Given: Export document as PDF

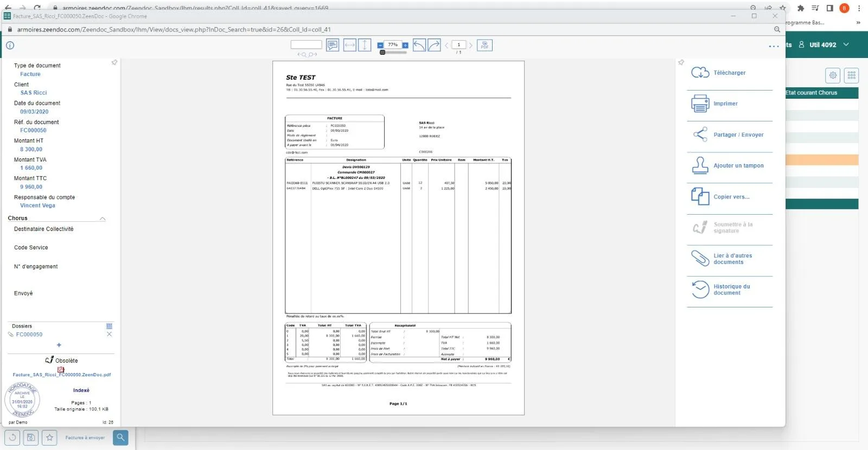Looking at the screenshot, I should (x=484, y=45).
